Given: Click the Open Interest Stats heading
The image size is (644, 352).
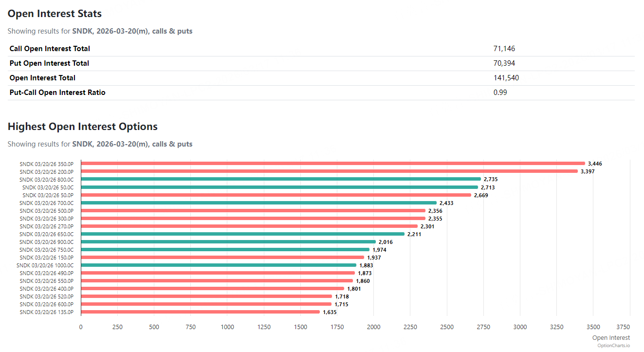Looking at the screenshot, I should click(x=55, y=14).
